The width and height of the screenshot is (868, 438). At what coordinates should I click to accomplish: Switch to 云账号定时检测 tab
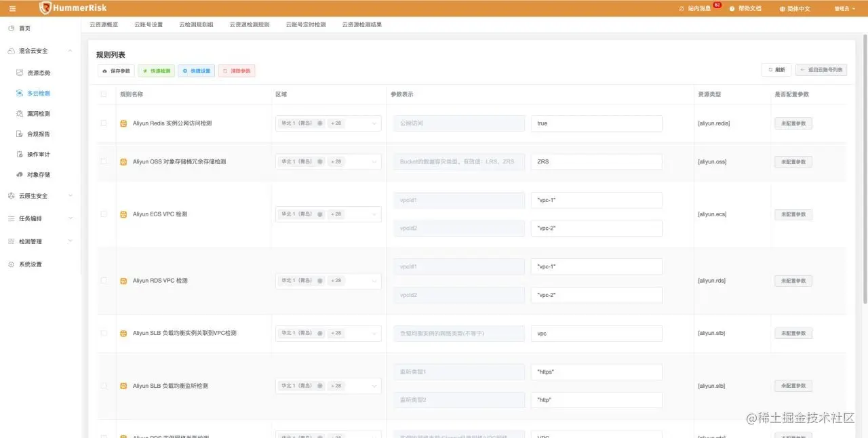[306, 24]
